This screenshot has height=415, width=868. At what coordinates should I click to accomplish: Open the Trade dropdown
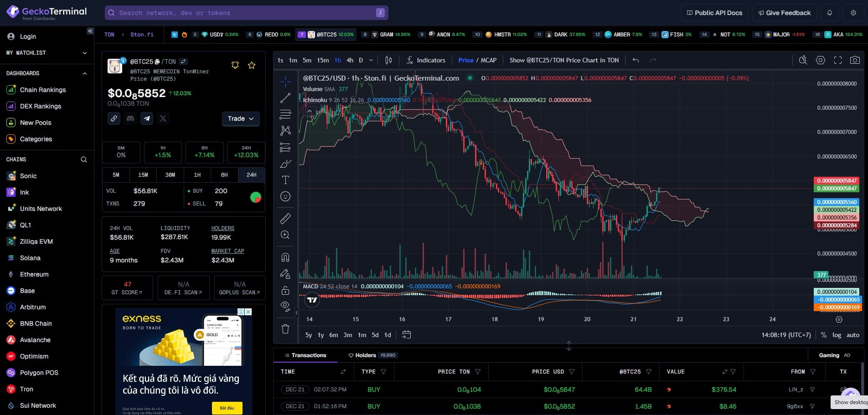241,118
